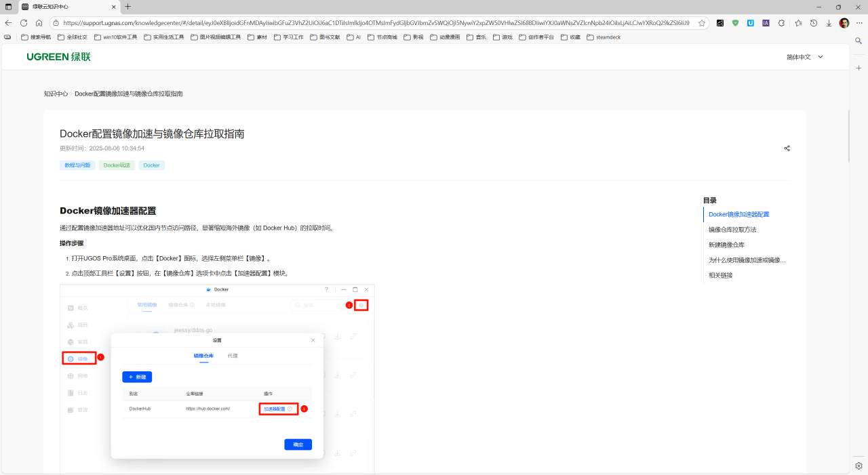The height and width of the screenshot is (475, 868).
Task: Click the article title Docker配置镜像加速与镜像仓库拉取指南
Action: (x=152, y=134)
